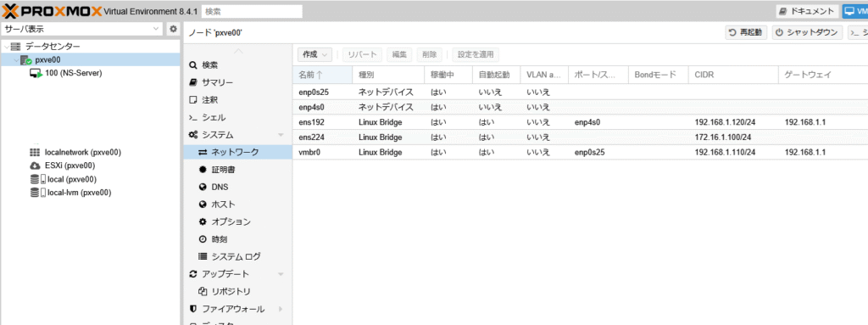Click the Proxmox logo
The width and height of the screenshot is (868, 325).
[52, 10]
